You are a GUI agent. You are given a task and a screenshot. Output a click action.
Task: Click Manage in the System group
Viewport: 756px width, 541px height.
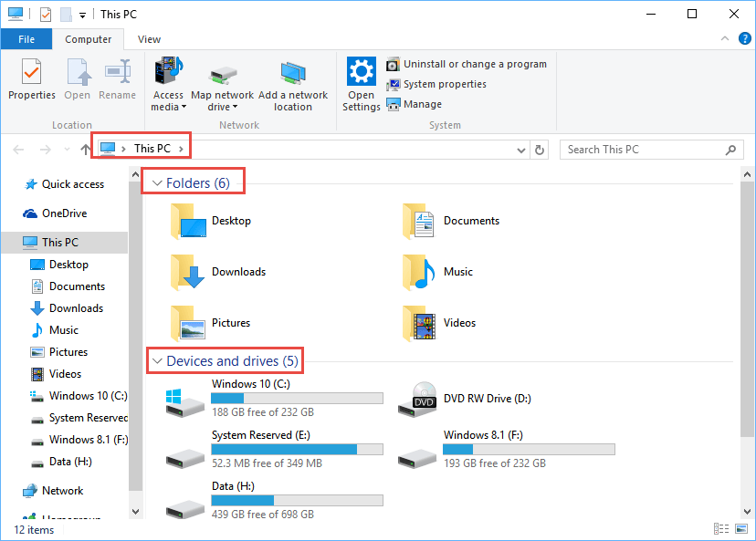point(414,104)
